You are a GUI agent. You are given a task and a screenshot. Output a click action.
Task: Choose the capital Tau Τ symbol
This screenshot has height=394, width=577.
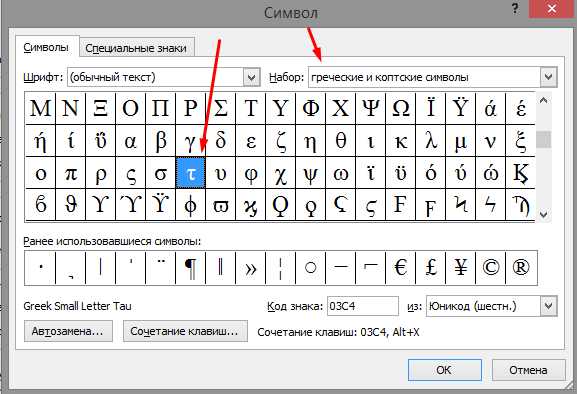(x=251, y=108)
